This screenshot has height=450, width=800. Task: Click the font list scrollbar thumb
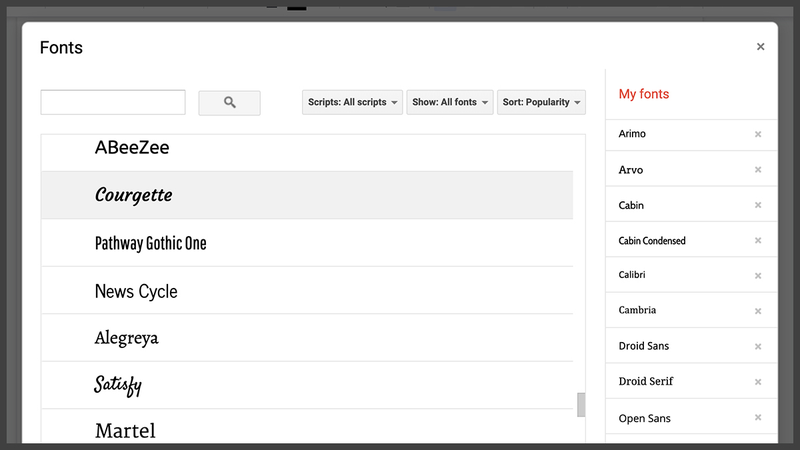(581, 405)
